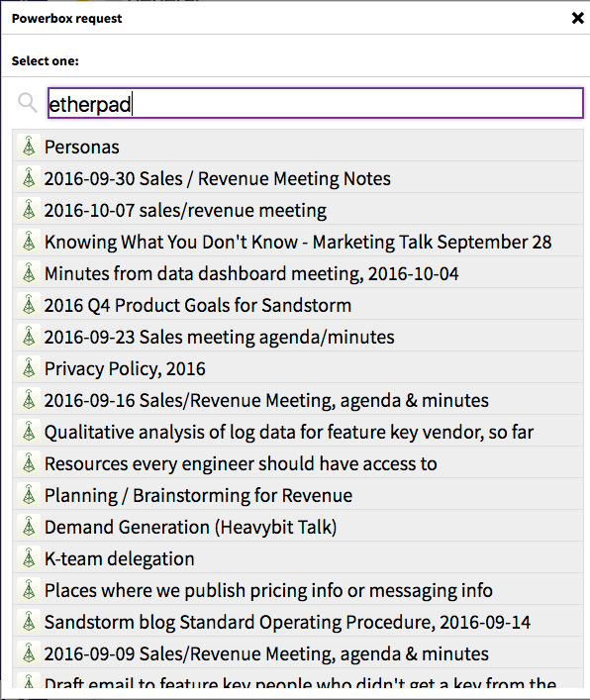590x700 pixels.
Task: Select 2016-09-30 Sales / Revenue Meeting Notes
Action: (x=298, y=177)
